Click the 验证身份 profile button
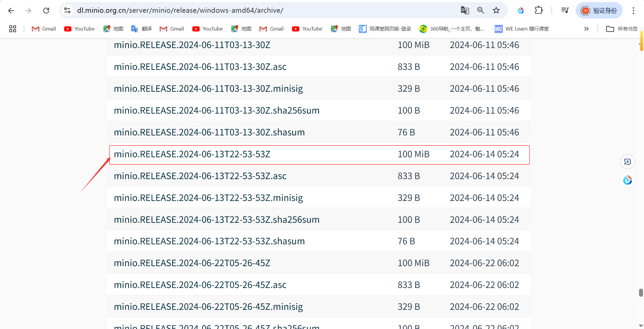 tap(599, 10)
